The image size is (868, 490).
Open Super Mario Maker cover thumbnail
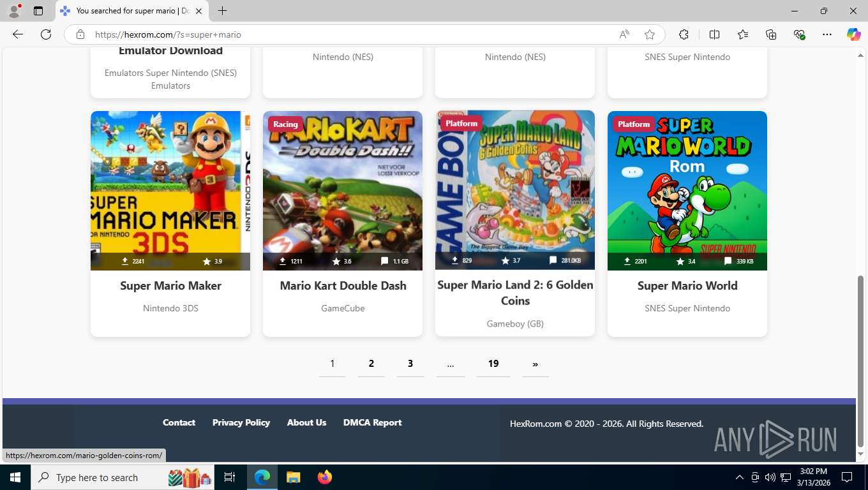[170, 191]
